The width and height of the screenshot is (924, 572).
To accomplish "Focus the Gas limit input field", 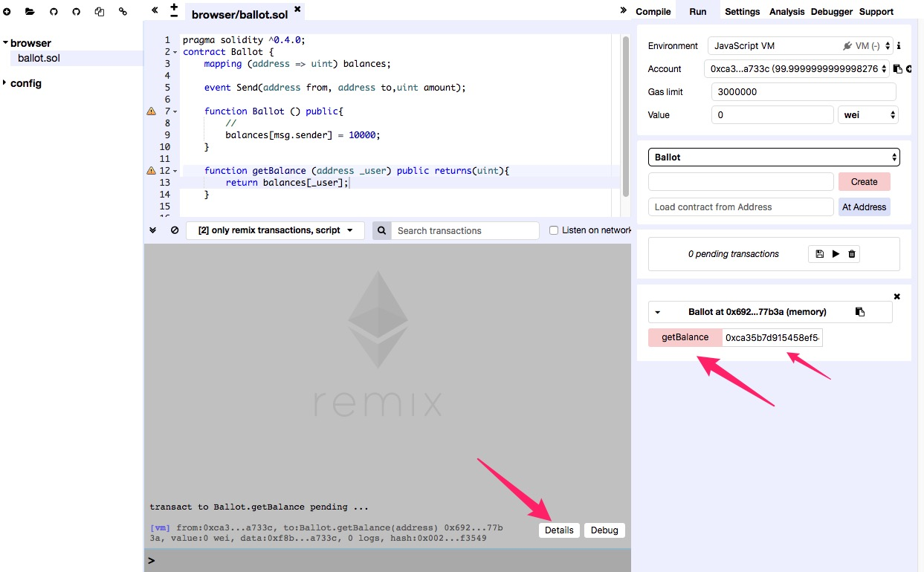I will tap(804, 92).
